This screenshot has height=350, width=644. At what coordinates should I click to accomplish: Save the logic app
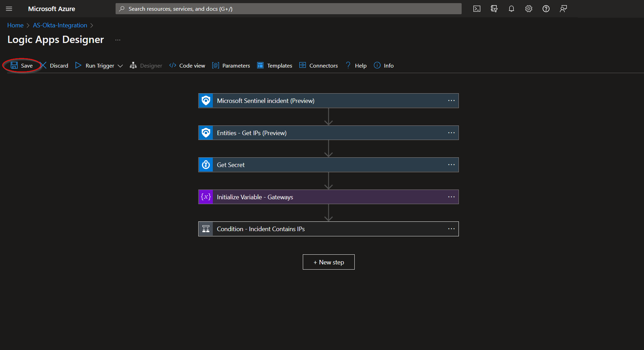click(x=22, y=65)
